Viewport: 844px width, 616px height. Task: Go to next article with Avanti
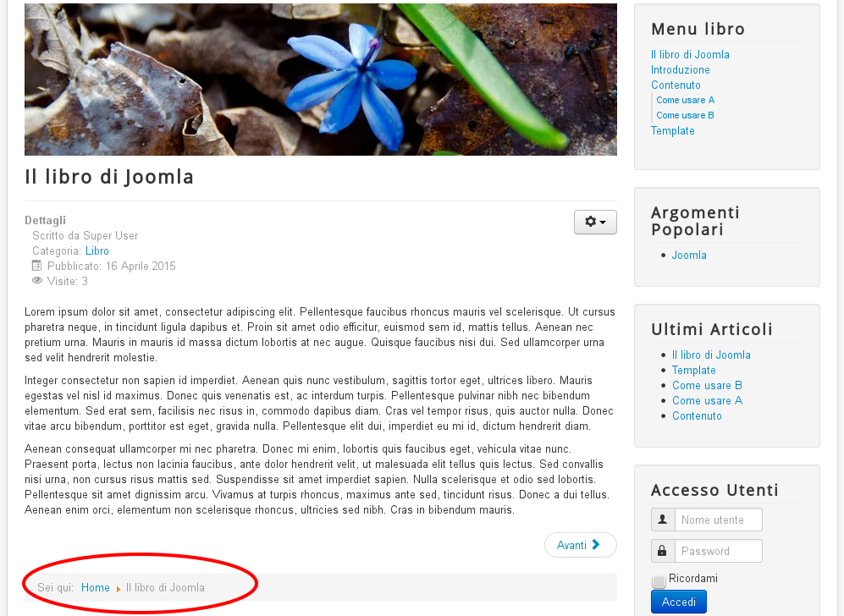coord(580,545)
